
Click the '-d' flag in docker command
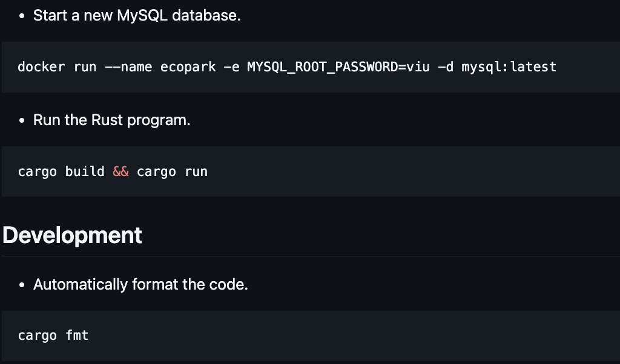pyautogui.click(x=446, y=67)
